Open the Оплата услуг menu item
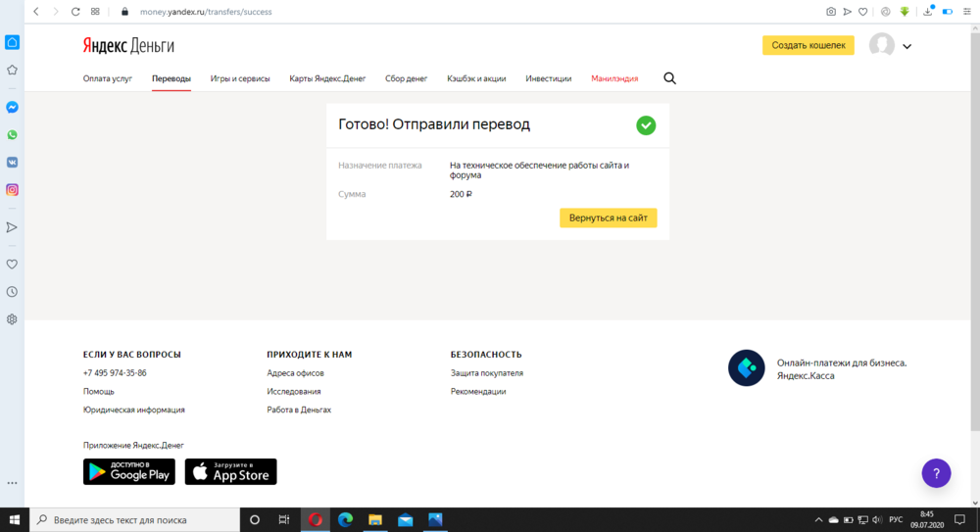Screen dimensions: 980x532 tap(108, 78)
